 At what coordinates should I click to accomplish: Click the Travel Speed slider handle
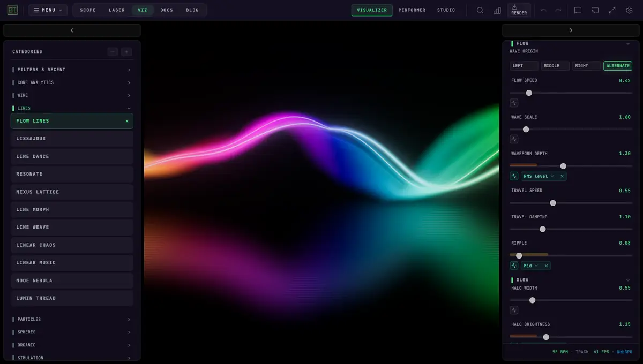pos(553,203)
